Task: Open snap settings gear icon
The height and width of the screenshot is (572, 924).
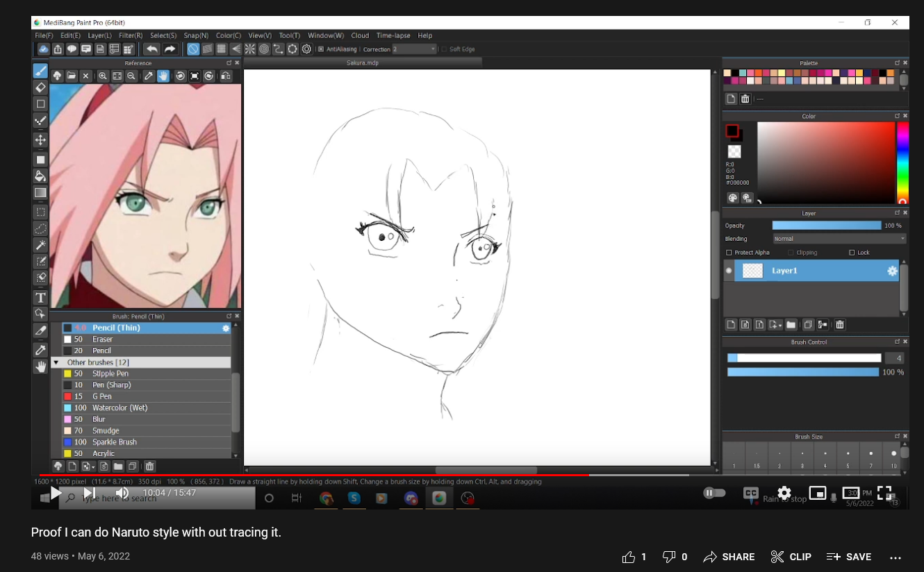Action: tap(306, 49)
